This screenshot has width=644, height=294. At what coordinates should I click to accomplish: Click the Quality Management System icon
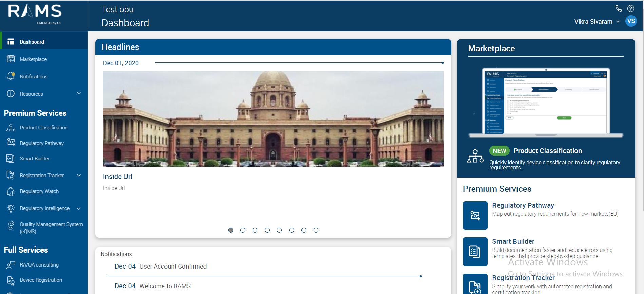11,225
